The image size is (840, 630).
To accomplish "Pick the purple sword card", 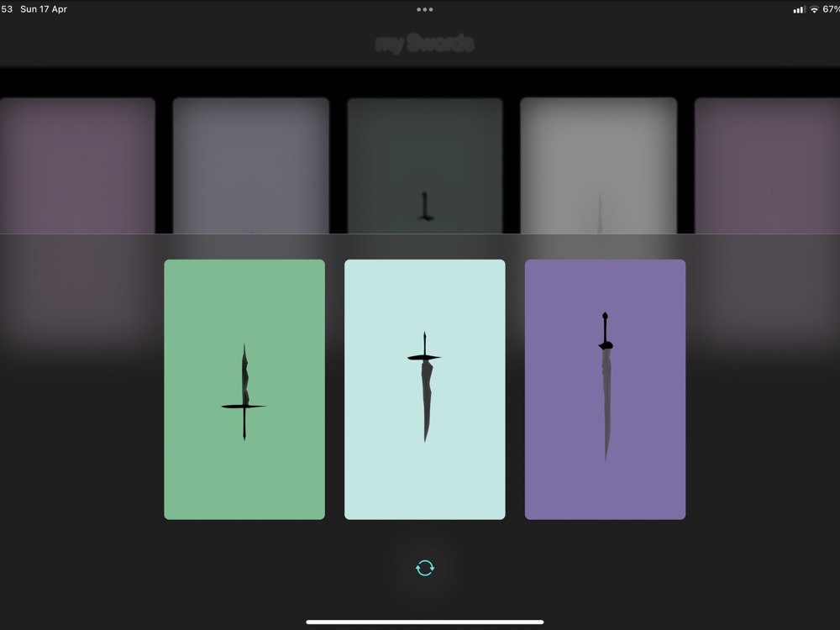I will point(606,390).
